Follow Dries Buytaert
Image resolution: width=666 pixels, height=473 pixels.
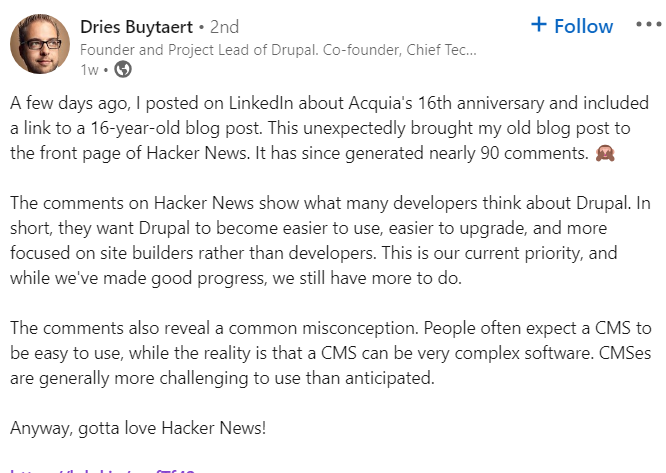572,26
